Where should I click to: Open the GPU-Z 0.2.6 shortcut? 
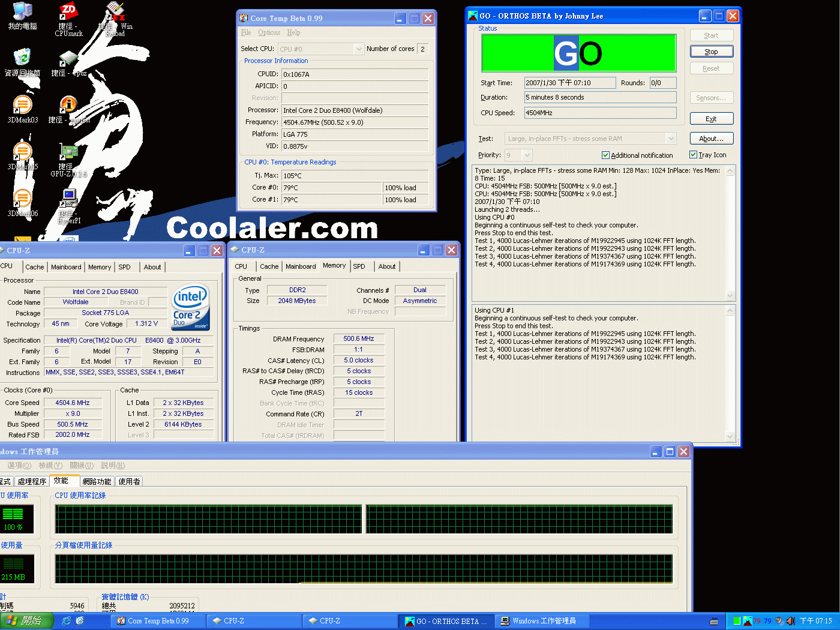pyautogui.click(x=68, y=151)
